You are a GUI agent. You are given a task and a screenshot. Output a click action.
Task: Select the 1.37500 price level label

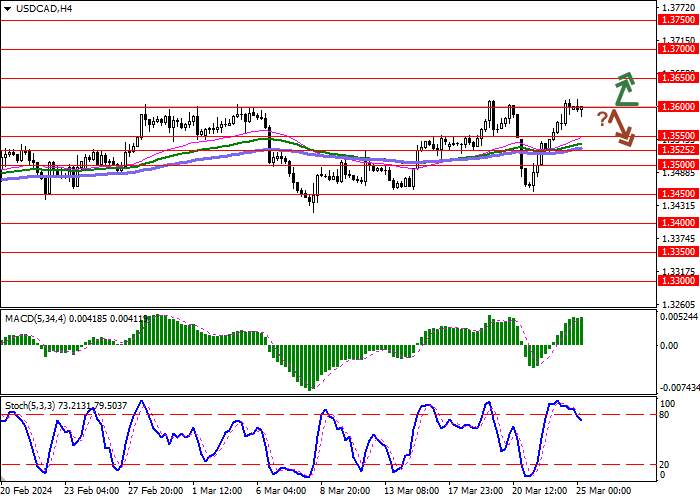[679, 20]
